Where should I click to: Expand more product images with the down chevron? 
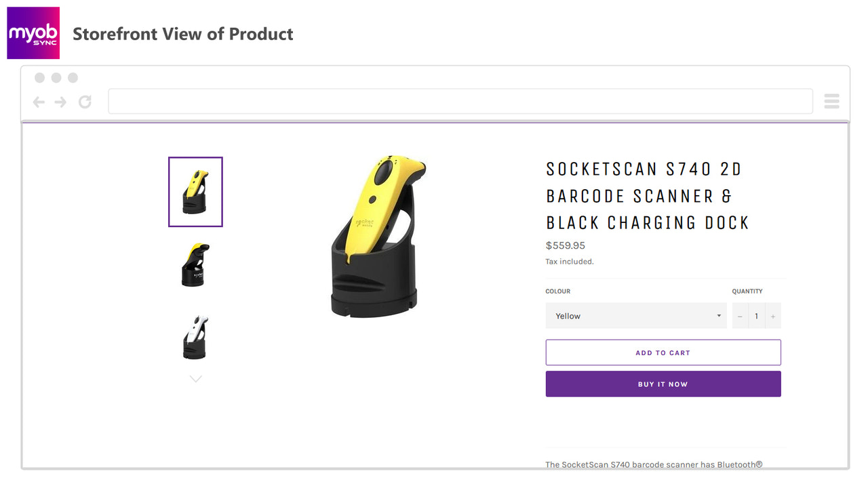195,378
